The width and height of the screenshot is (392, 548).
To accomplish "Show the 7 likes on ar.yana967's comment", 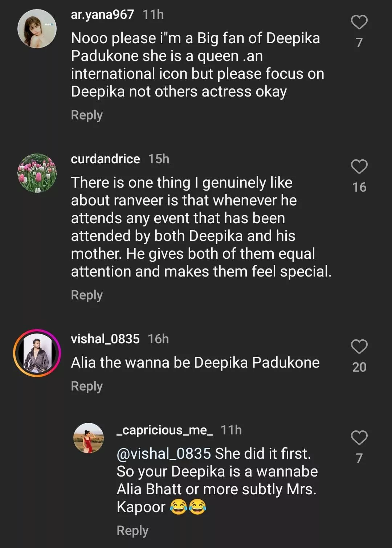I will pos(359,43).
